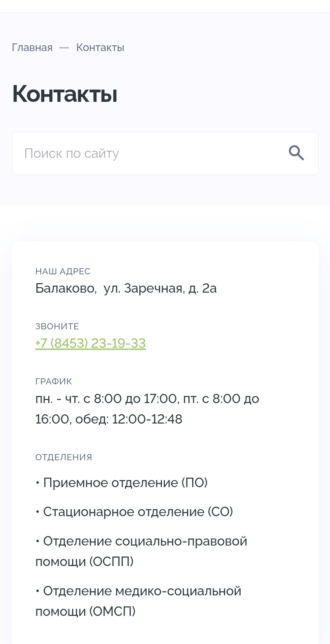Select the "Контакты" breadcrumb item
Viewport: 330px width, 644px height.
point(100,48)
